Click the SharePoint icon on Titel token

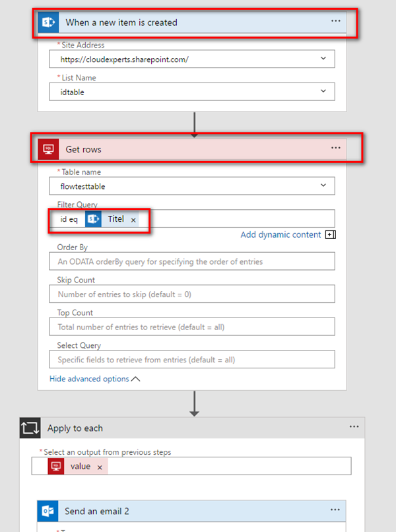point(93,219)
